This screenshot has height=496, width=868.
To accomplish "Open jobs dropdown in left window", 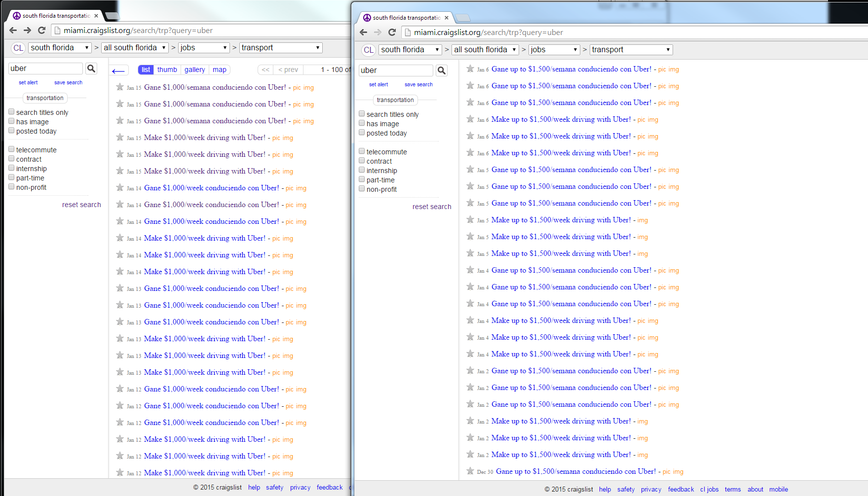I will tap(204, 48).
